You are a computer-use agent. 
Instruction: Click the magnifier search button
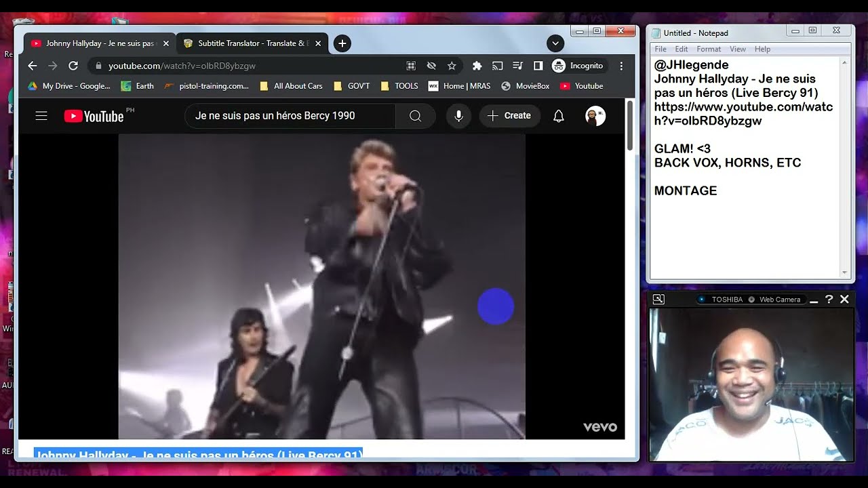click(415, 116)
